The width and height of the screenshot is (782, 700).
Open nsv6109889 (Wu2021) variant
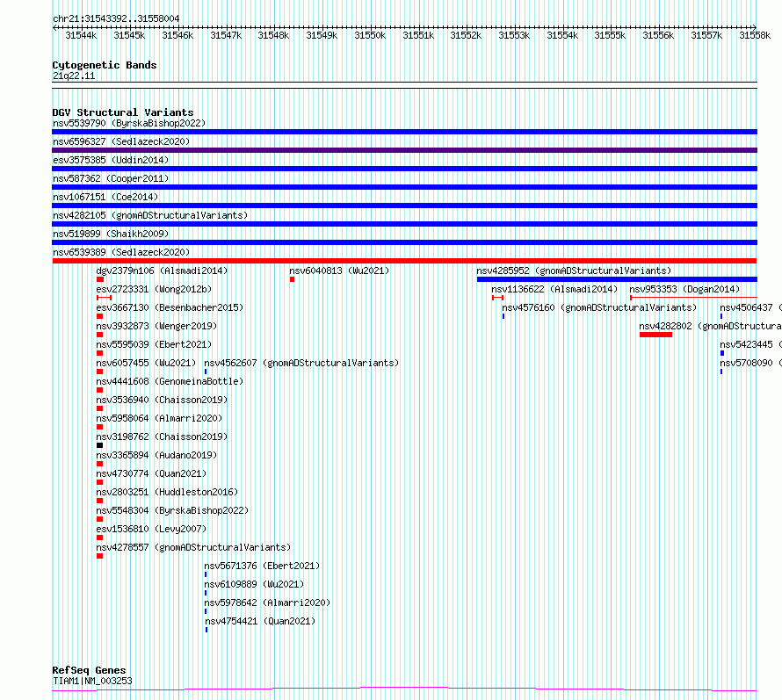pos(254,584)
